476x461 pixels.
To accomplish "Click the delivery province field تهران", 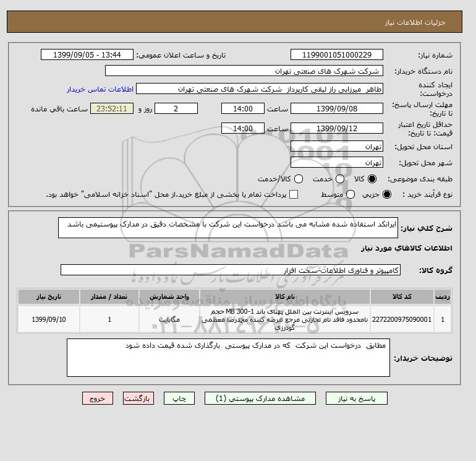I will pyautogui.click(x=337, y=147).
